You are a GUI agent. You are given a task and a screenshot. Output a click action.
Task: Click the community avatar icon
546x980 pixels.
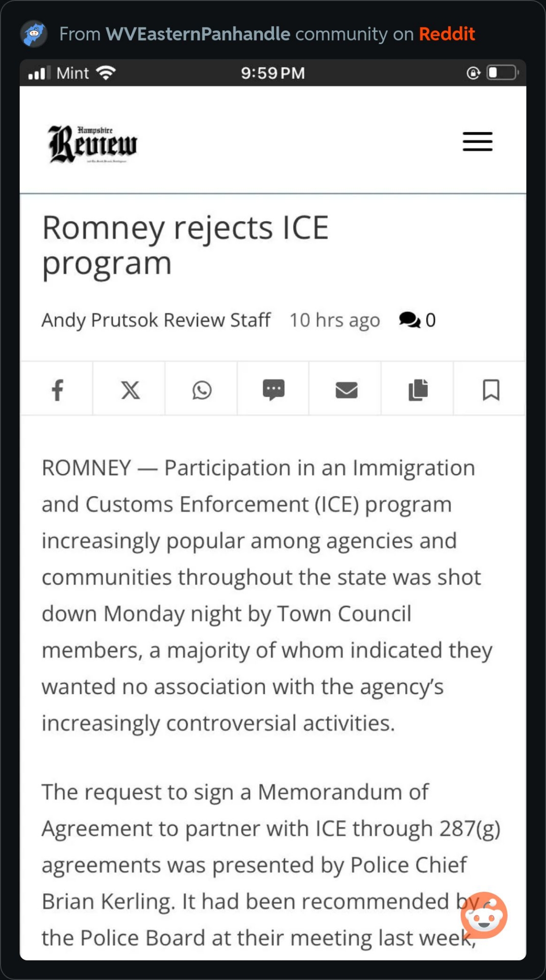point(34,34)
